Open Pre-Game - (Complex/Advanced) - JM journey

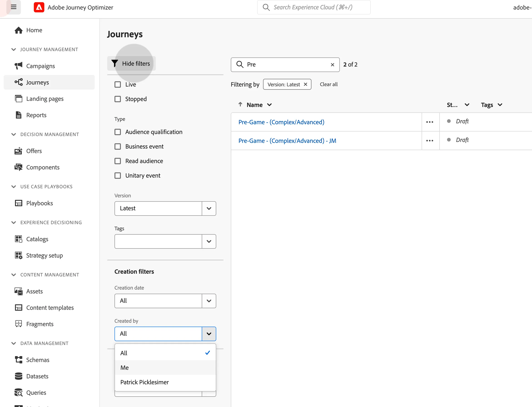point(287,141)
